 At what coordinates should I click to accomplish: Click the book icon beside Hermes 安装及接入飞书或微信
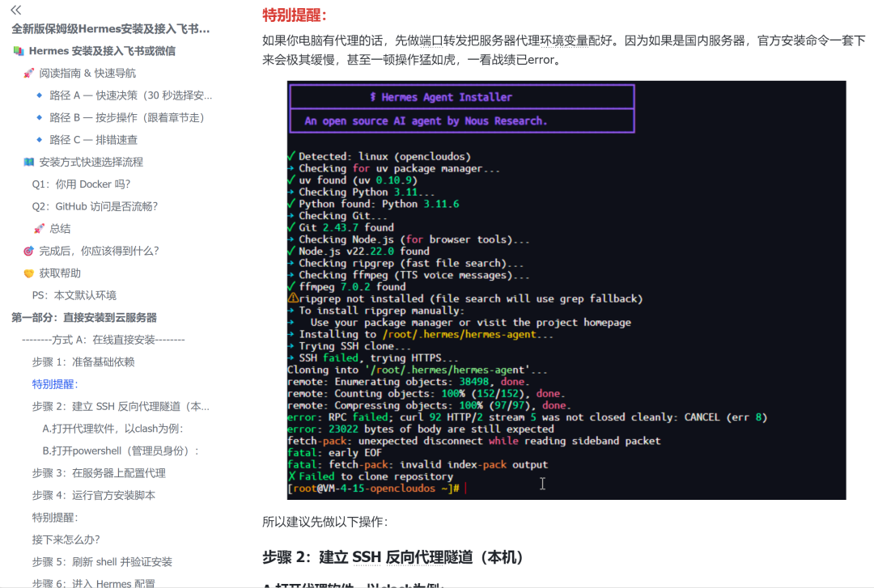(19, 51)
